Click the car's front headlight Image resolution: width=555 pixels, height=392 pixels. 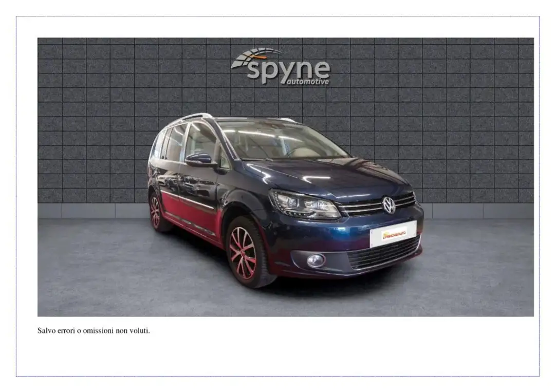(304, 204)
